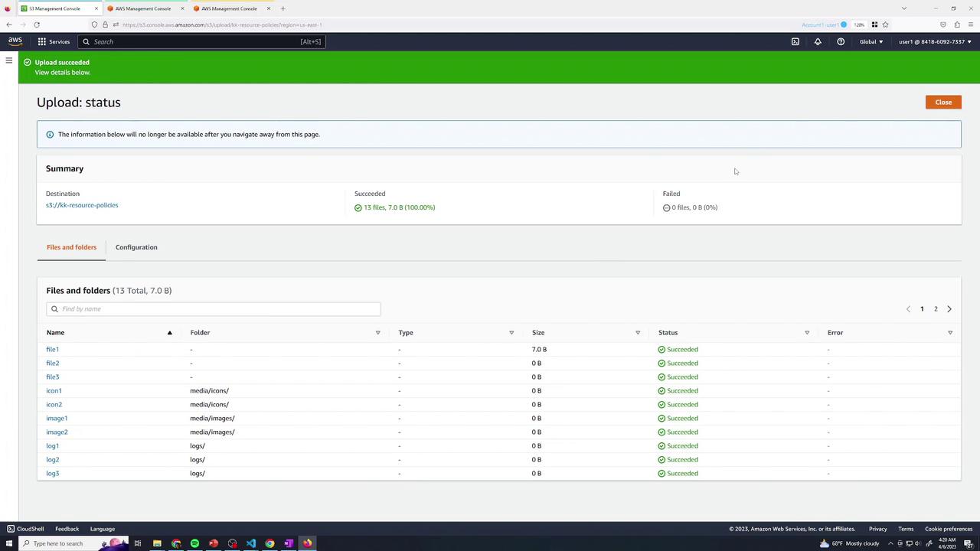The width and height of the screenshot is (980, 551).
Task: Open the user1 account dropdown menu
Action: (935, 41)
